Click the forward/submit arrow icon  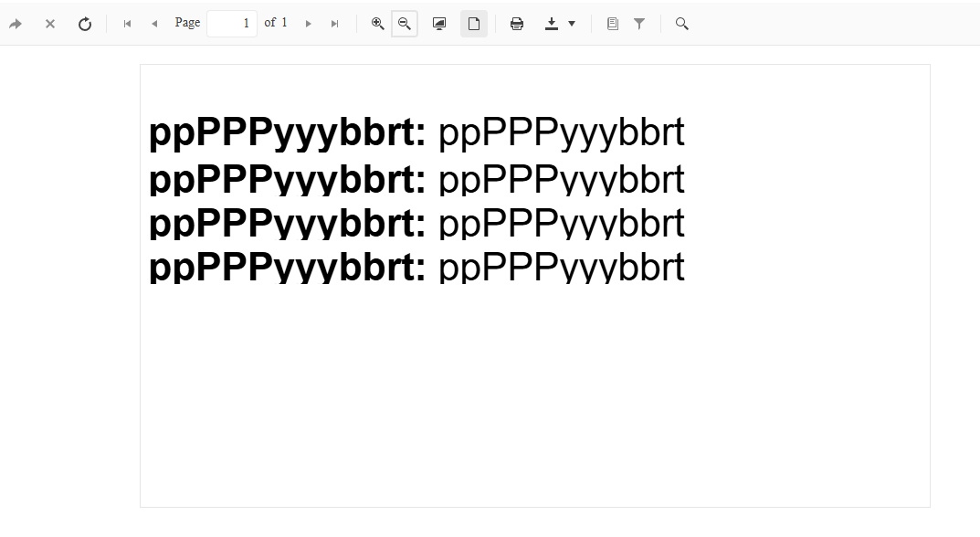(x=16, y=24)
